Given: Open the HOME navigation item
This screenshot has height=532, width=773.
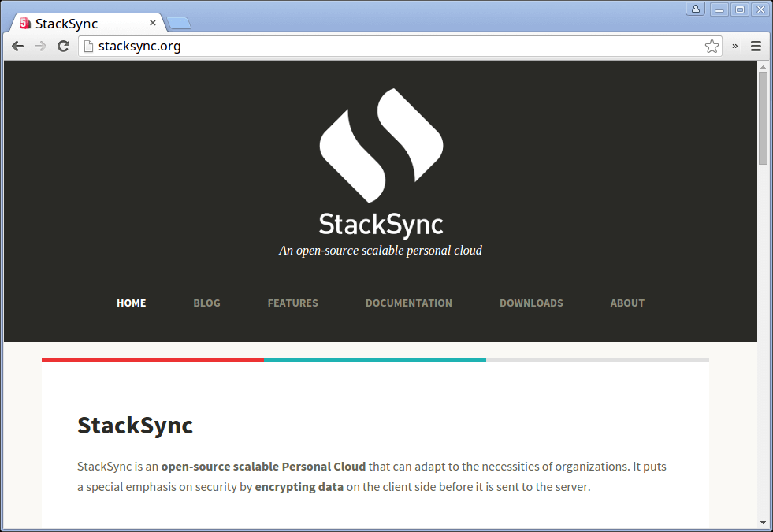Looking at the screenshot, I should coord(131,303).
